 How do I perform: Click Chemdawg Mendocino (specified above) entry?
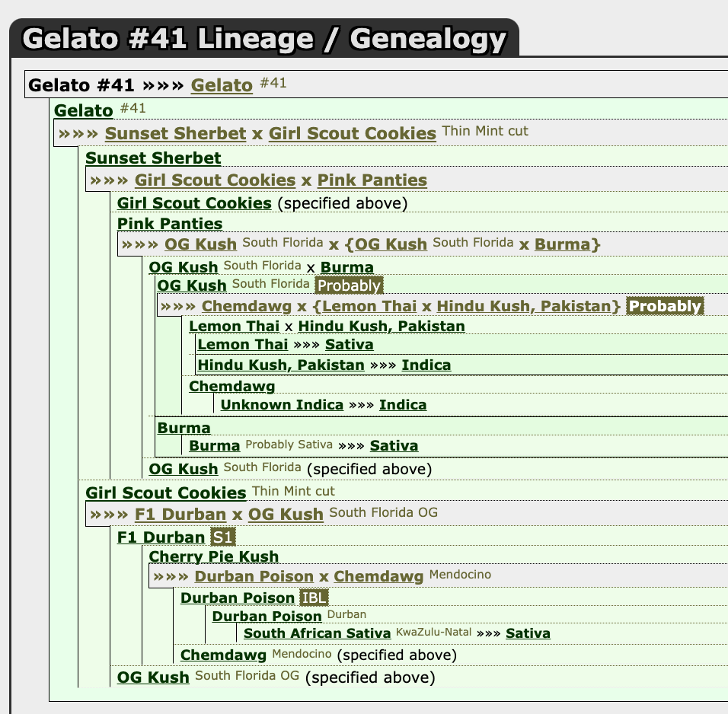coord(223,655)
